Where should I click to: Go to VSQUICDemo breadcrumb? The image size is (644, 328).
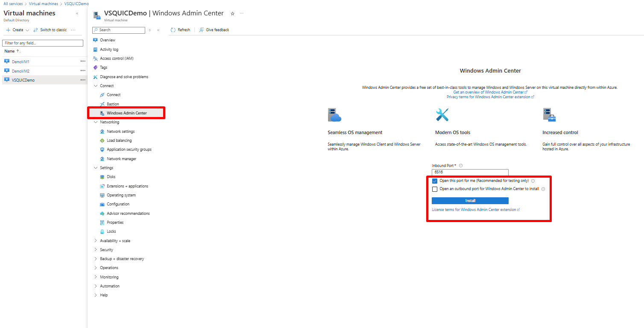point(76,3)
